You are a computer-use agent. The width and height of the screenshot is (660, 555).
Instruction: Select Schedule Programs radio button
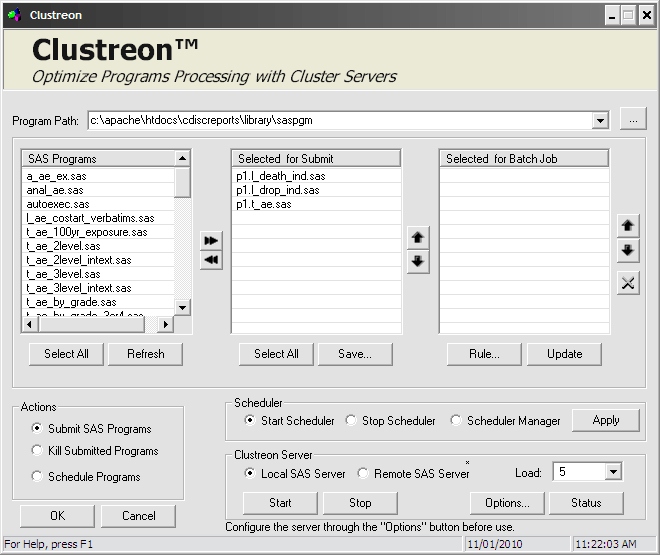point(37,476)
